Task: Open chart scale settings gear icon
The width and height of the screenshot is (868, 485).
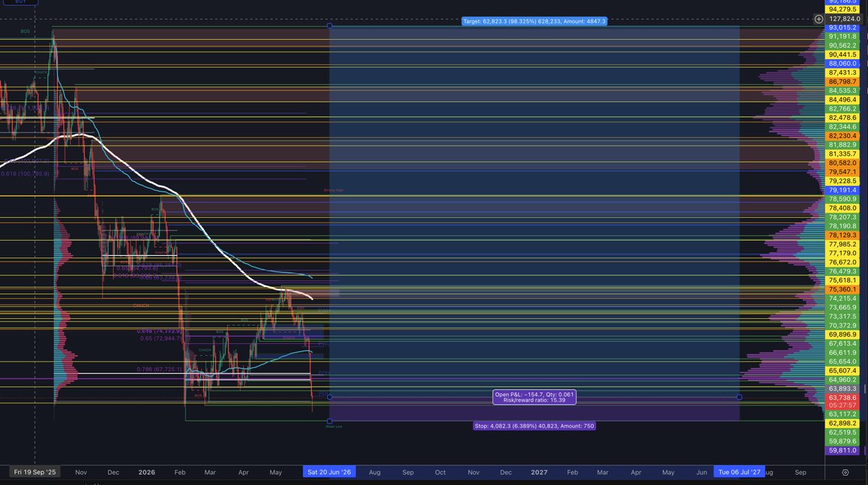Action: coord(846,472)
